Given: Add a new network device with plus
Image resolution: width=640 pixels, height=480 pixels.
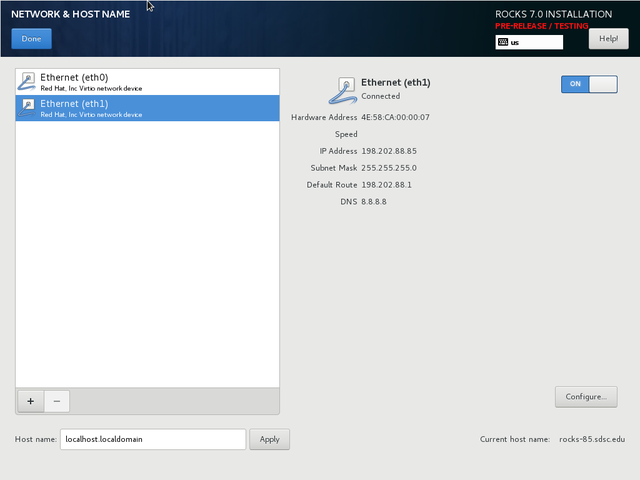Looking at the screenshot, I should tap(30, 401).
